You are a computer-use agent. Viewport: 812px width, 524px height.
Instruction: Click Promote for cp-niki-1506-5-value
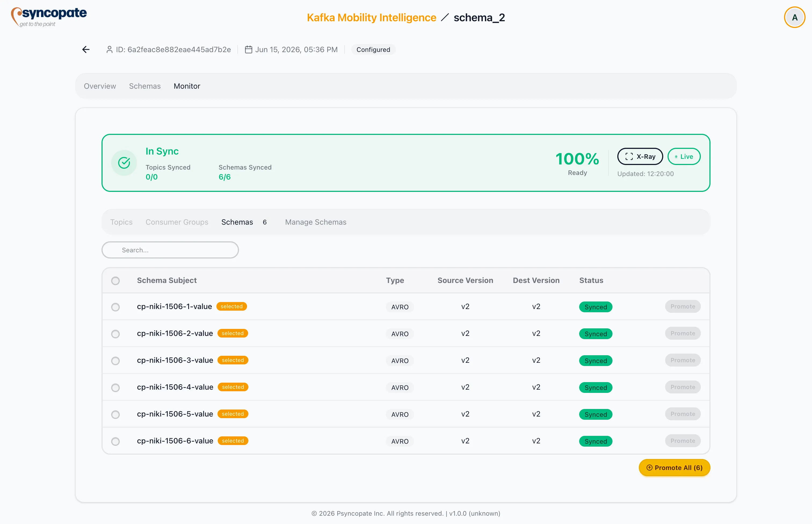[683, 414]
